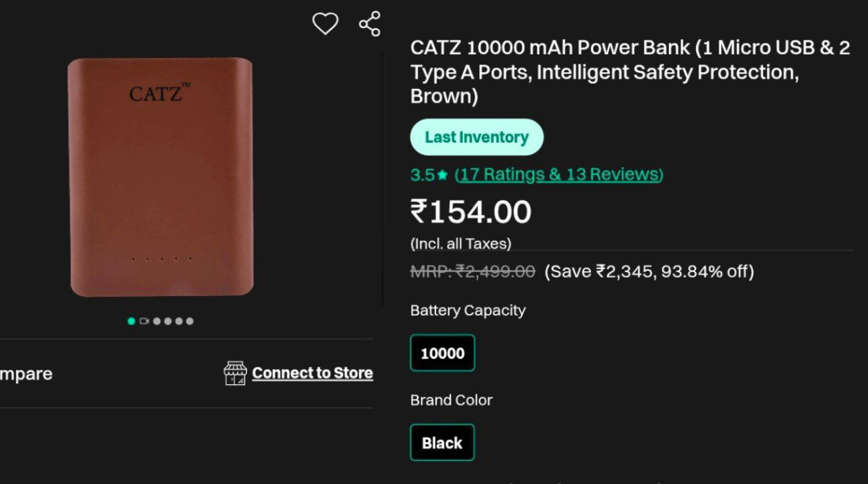Select the 10000 battery capacity option
Screen dimensions: 868x484
[x=443, y=353]
